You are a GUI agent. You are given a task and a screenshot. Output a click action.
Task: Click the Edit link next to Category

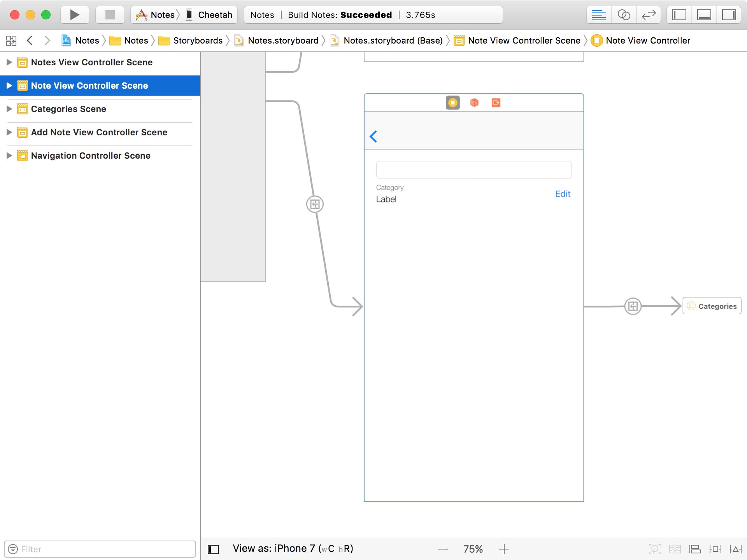pos(563,194)
